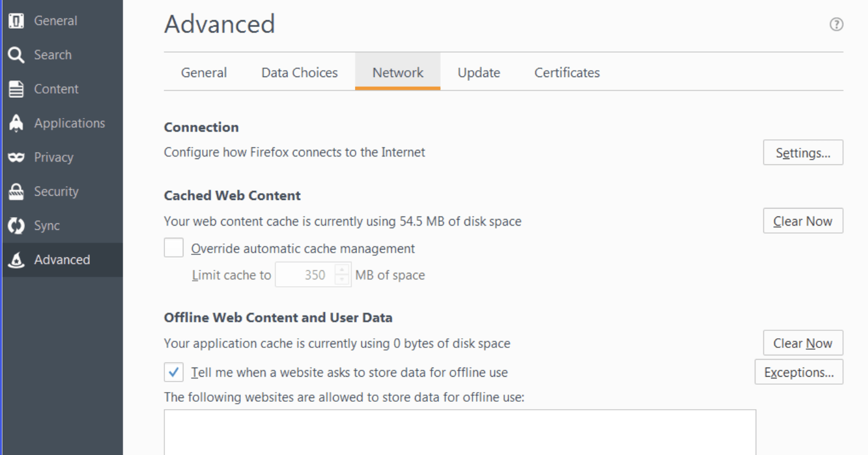This screenshot has width=868, height=455.
Task: Open the help question mark icon
Action: (x=836, y=24)
